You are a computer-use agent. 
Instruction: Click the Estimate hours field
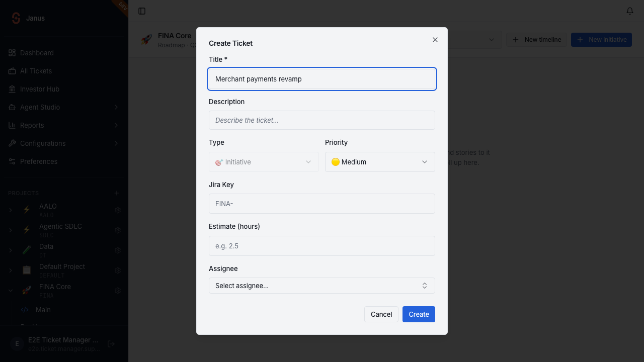point(322,246)
